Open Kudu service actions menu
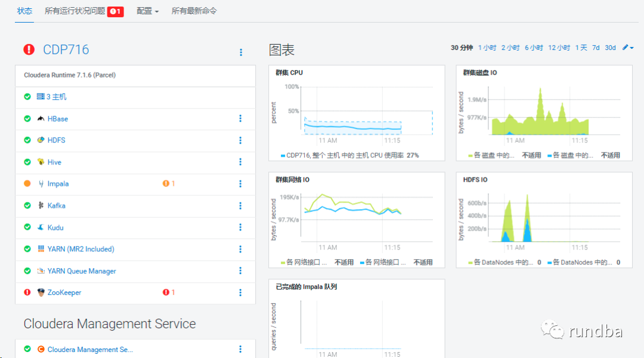Image resolution: width=644 pixels, height=358 pixels. pos(240,228)
